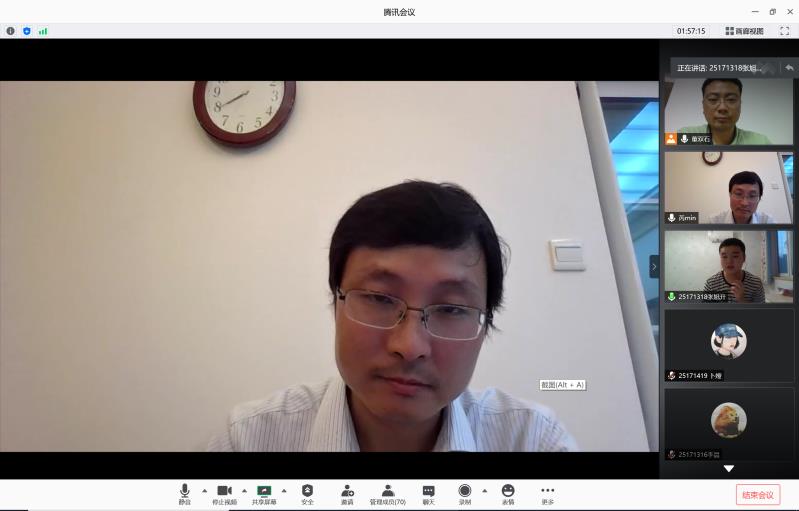Expand the share screen options arrow
Viewport: 799px width, 511px height.
click(284, 491)
